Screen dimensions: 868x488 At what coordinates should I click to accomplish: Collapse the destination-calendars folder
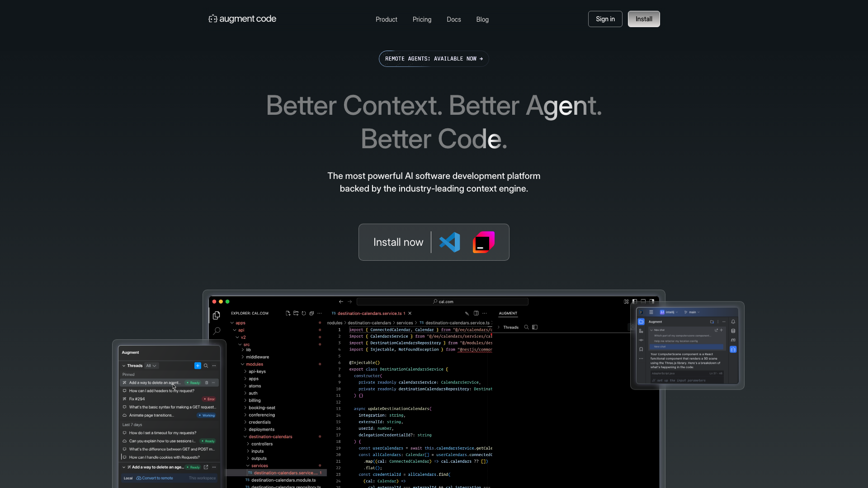[268, 436]
